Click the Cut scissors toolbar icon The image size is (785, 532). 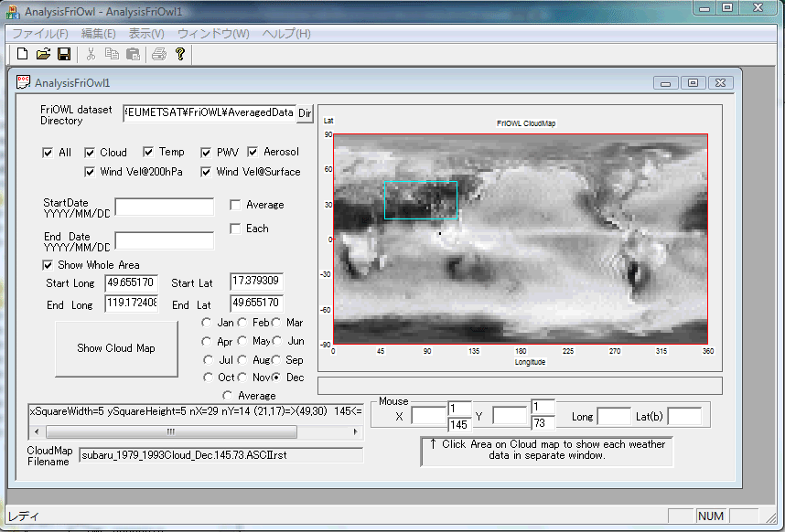[91, 55]
